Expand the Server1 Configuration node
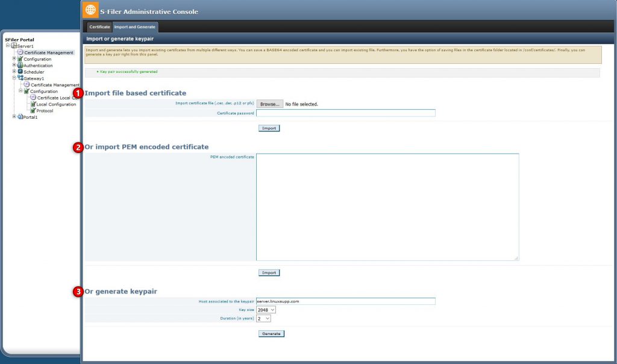The height and width of the screenshot is (364, 617). click(x=14, y=58)
